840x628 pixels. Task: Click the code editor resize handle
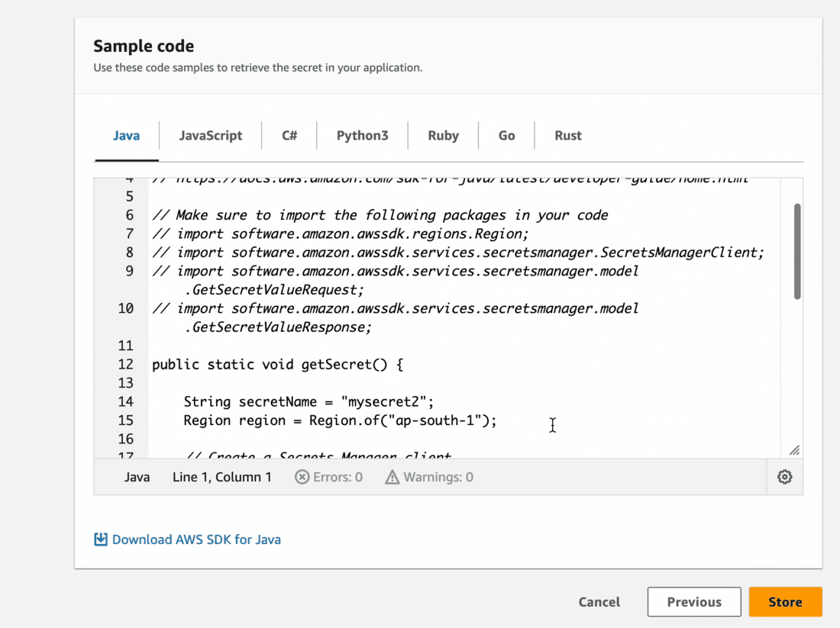(x=794, y=450)
